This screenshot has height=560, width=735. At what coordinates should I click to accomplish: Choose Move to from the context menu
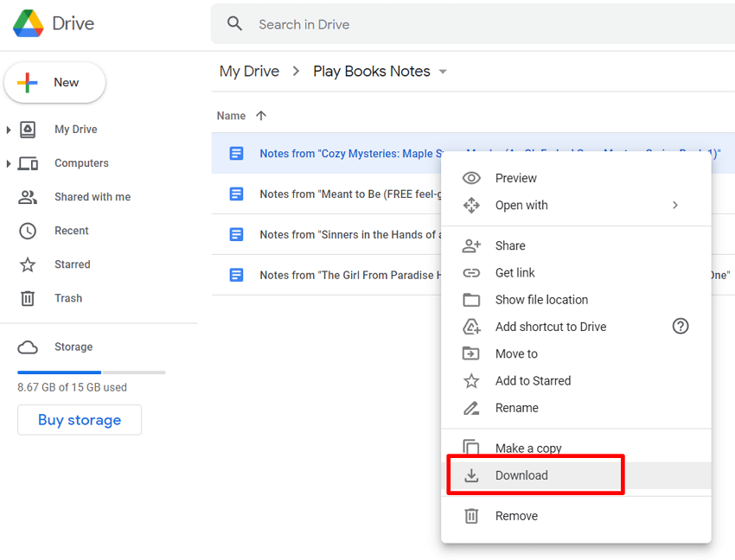pyautogui.click(x=576, y=353)
